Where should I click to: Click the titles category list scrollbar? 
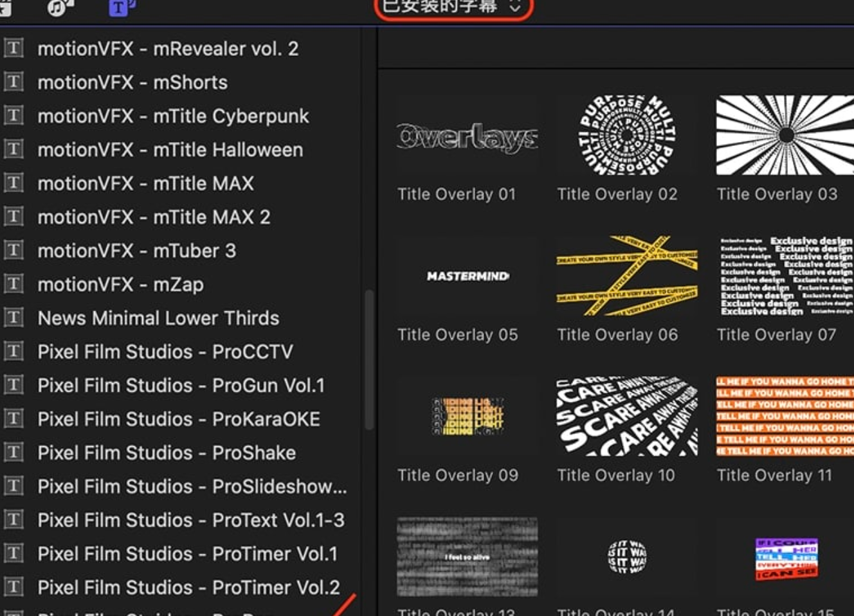tap(369, 359)
